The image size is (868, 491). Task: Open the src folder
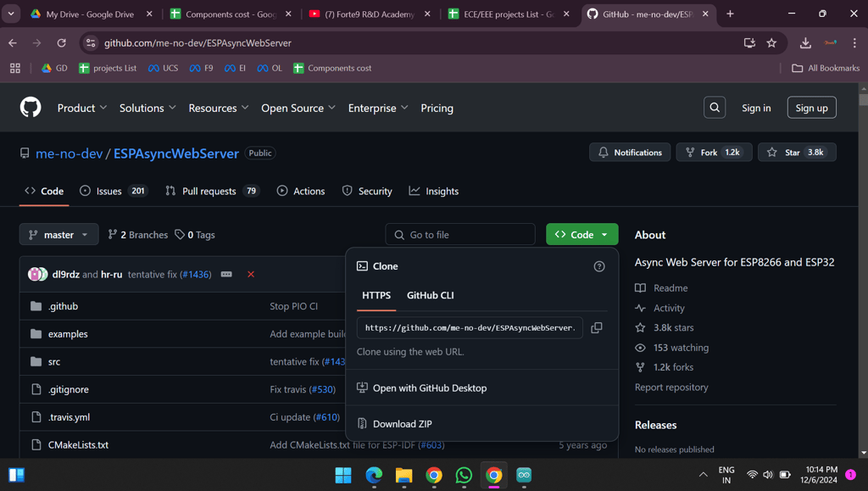click(53, 361)
